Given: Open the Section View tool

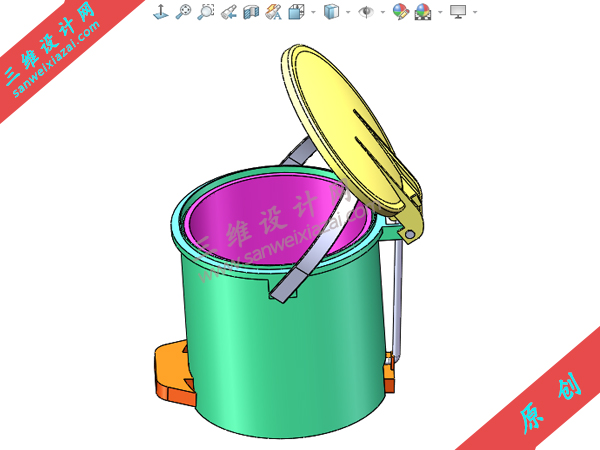Looking at the screenshot, I should click(251, 12).
